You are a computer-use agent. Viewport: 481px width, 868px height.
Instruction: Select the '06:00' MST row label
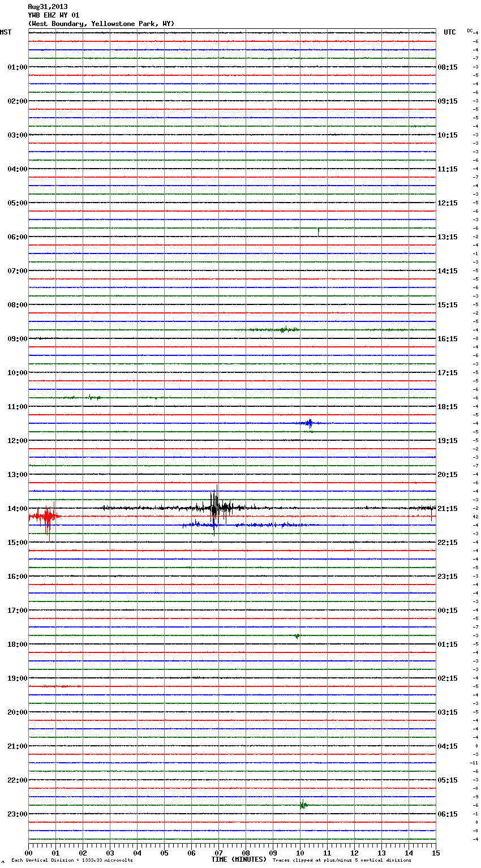tap(18, 237)
